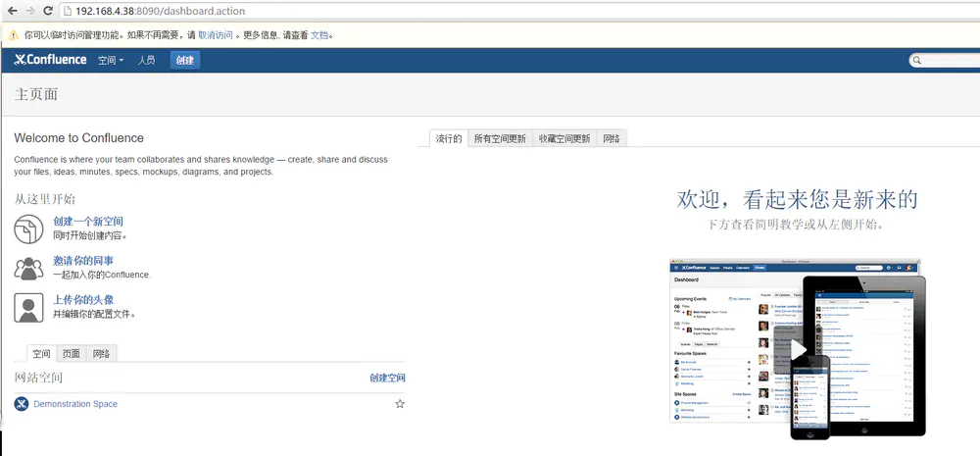Image resolution: width=980 pixels, height=456 pixels.
Task: Switch to the right 网络 tab
Action: coord(612,139)
